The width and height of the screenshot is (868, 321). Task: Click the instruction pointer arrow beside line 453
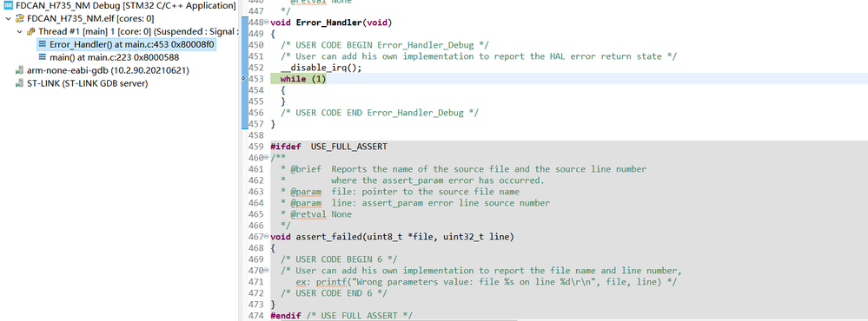[243, 79]
